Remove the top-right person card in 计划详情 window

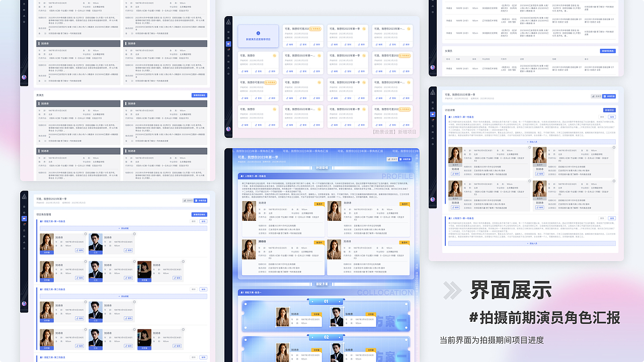614,147
